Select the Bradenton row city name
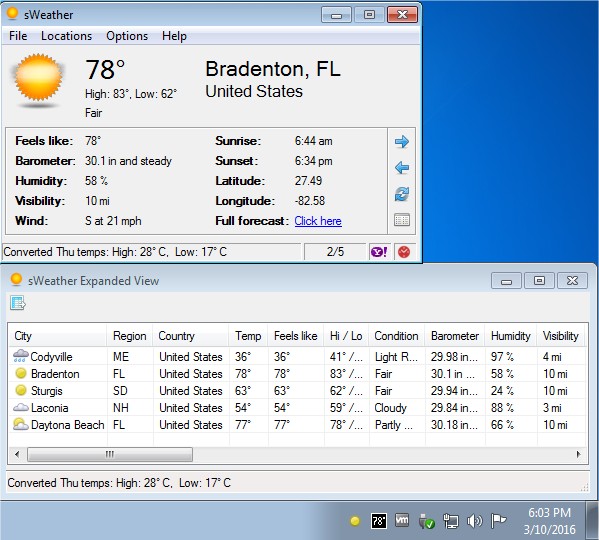The width and height of the screenshot is (599, 540). pyautogui.click(x=55, y=373)
